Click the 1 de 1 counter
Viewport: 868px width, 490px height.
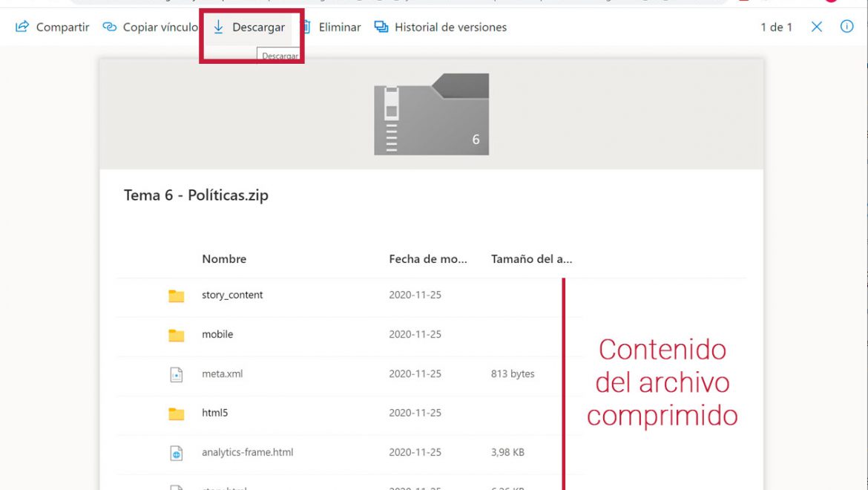(776, 27)
